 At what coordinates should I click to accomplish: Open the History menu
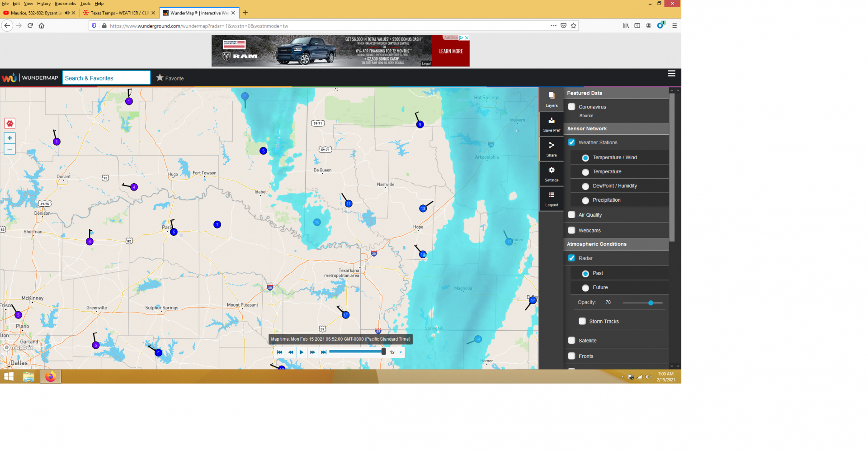[44, 3]
